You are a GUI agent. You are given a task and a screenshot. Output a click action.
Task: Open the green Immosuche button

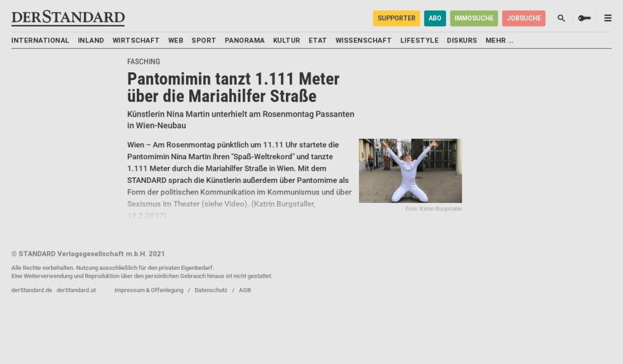click(x=473, y=18)
